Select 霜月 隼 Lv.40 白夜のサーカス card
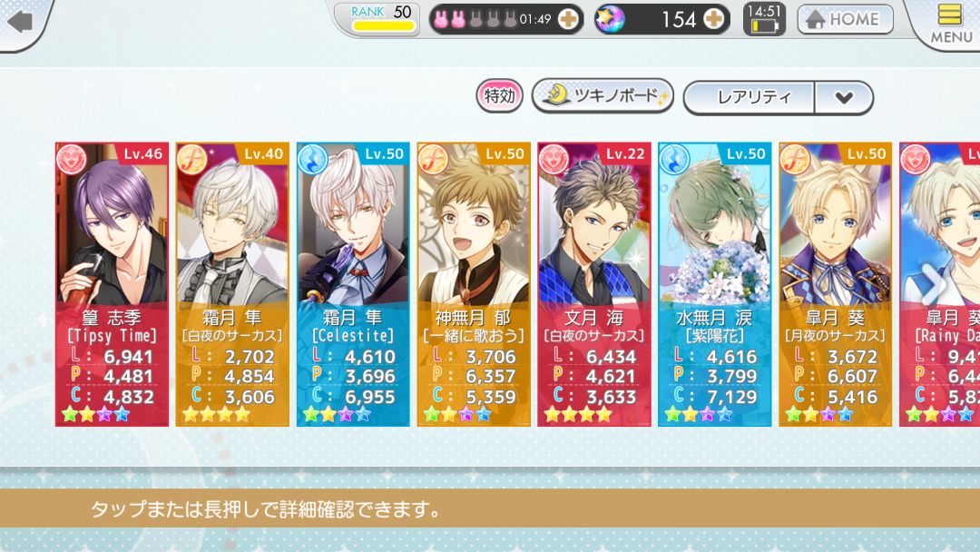 click(x=232, y=284)
